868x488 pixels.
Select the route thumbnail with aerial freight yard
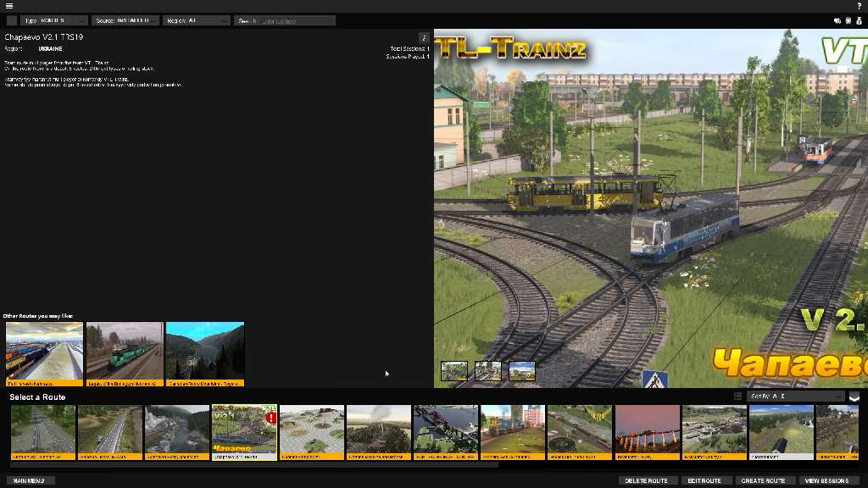[x=714, y=432]
